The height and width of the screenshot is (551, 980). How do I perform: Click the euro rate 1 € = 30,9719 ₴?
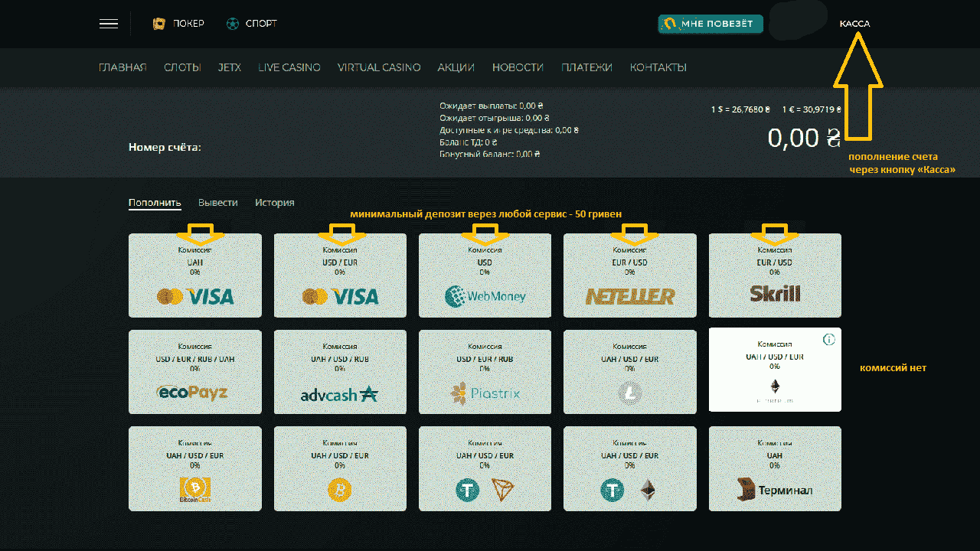point(812,109)
